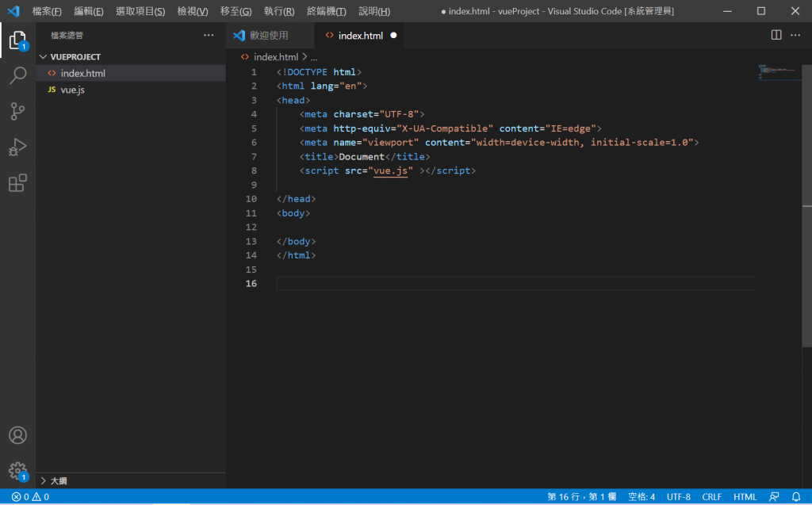Click the split editor icon
The width and height of the screenshot is (812, 505).
776,36
